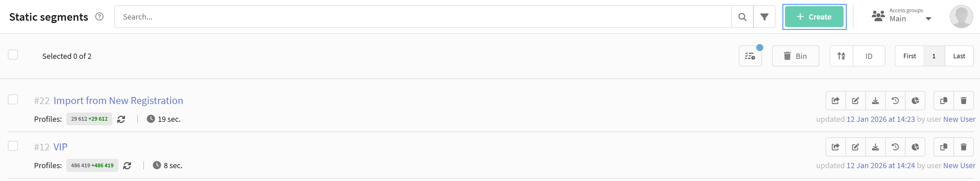Open the filter funnel icon

pos(764,17)
